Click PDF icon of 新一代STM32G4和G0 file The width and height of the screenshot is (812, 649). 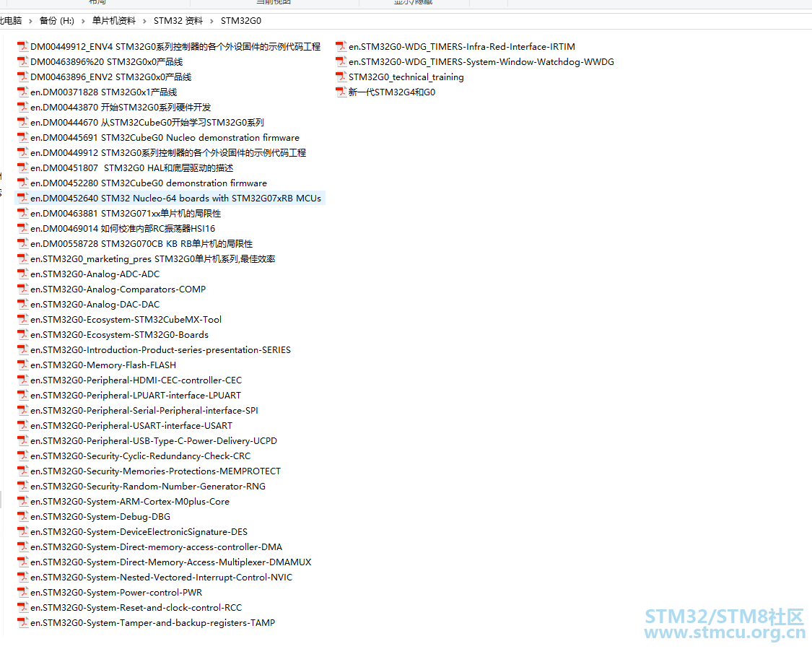coord(341,92)
